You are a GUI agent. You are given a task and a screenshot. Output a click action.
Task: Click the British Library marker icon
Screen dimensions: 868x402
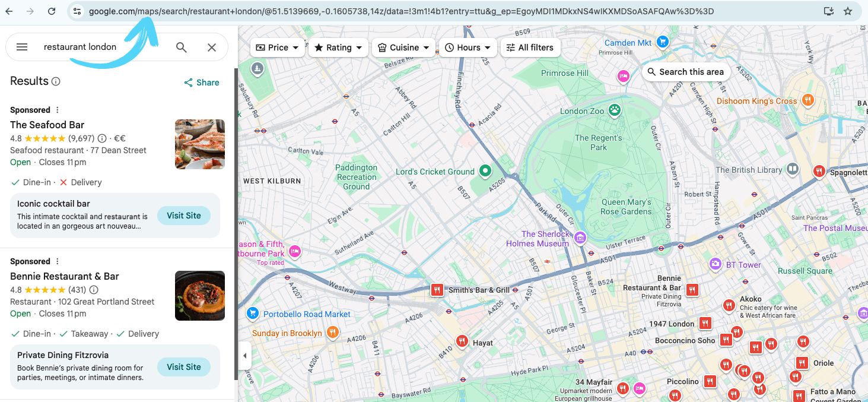(x=793, y=170)
